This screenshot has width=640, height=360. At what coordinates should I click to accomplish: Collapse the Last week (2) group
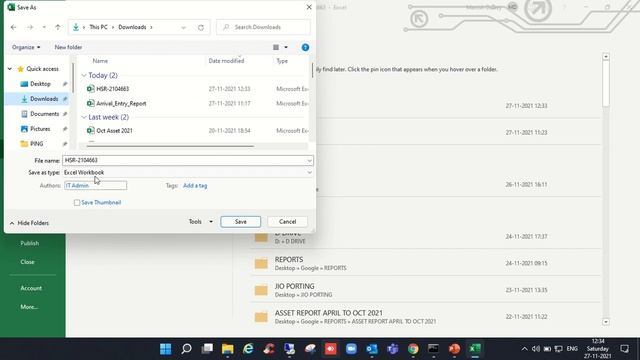coord(84,117)
